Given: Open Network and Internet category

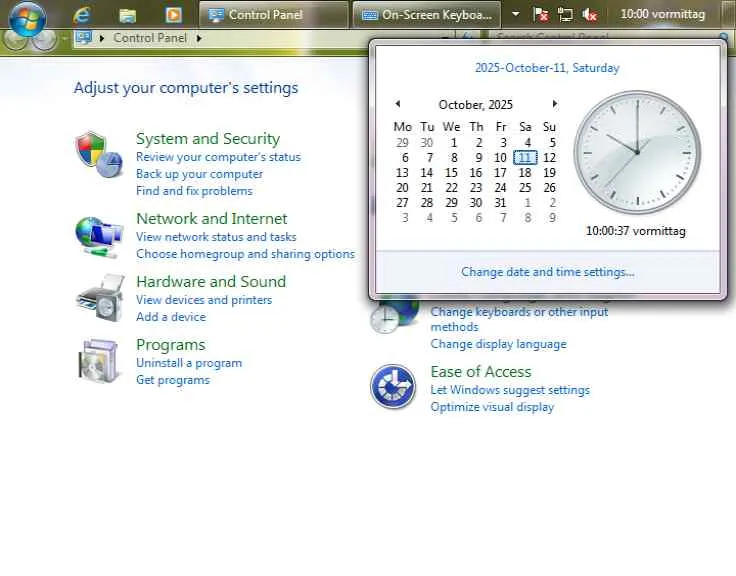Looking at the screenshot, I should click(x=212, y=218).
